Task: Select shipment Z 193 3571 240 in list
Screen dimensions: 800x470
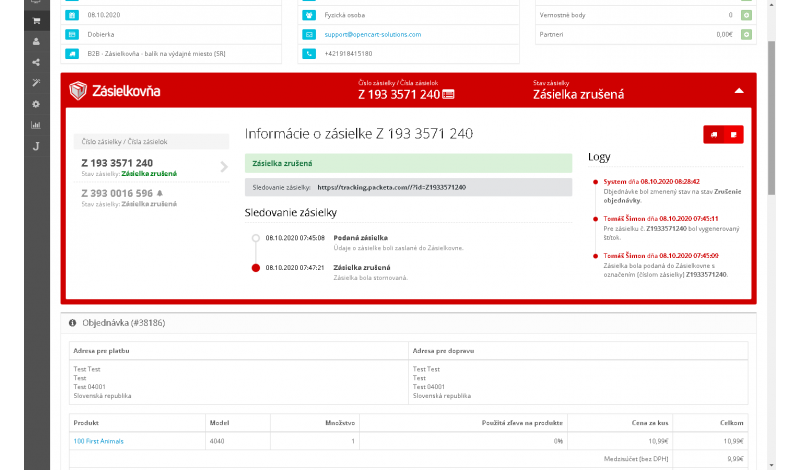Action: [151, 167]
